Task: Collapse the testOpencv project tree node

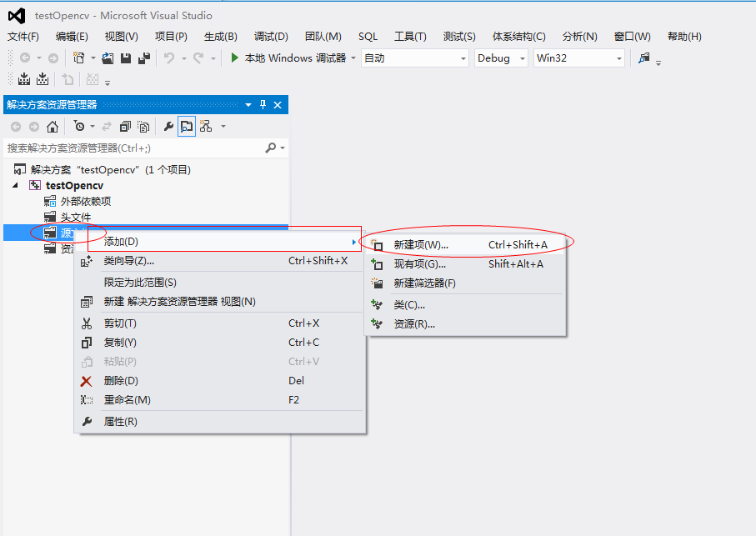Action: tap(15, 185)
